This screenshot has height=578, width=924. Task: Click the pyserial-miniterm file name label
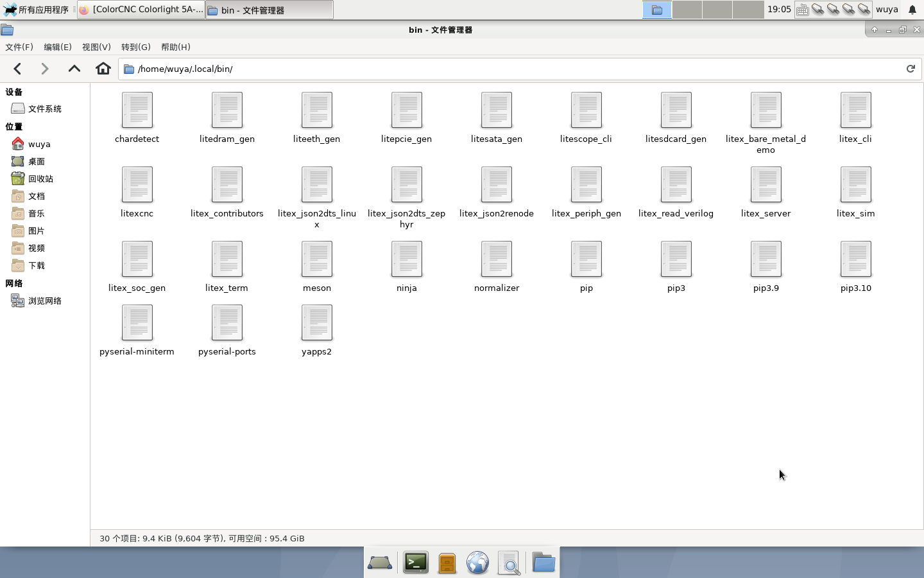point(137,351)
